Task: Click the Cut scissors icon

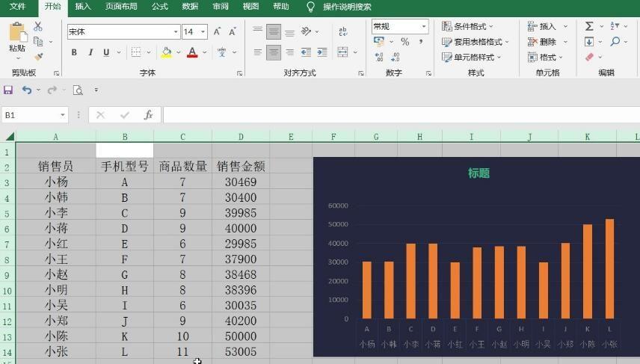Action: (x=38, y=26)
